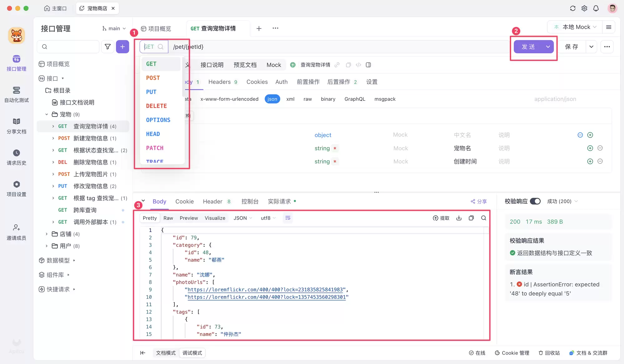Open 回收站 in status bar
This screenshot has width=624, height=364.
tap(549, 353)
